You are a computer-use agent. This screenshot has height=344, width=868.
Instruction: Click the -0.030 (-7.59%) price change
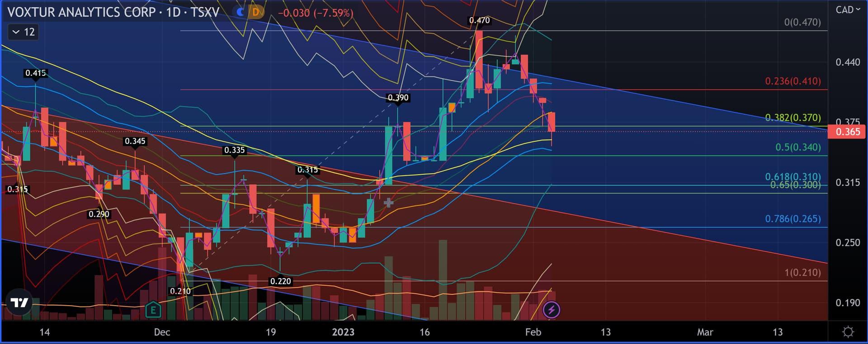click(315, 13)
